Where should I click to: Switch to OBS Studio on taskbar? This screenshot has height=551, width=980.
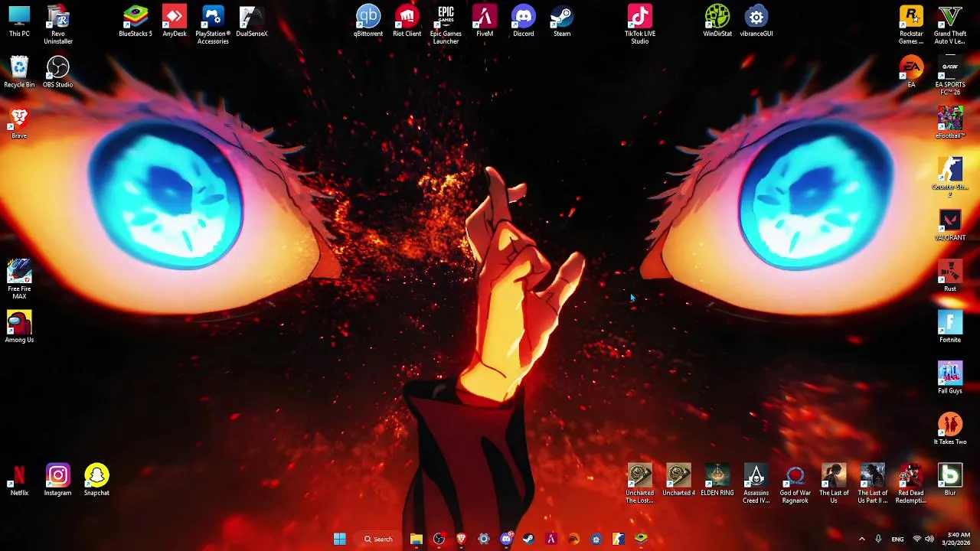[439, 539]
